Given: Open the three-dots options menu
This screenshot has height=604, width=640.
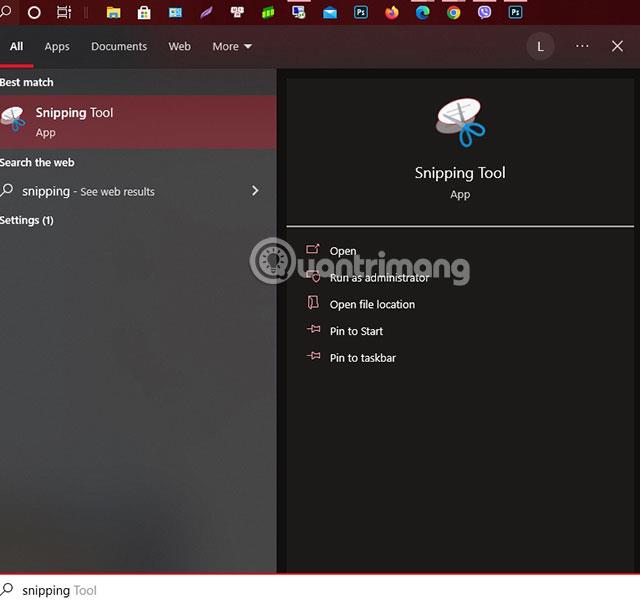Looking at the screenshot, I should tap(582, 46).
